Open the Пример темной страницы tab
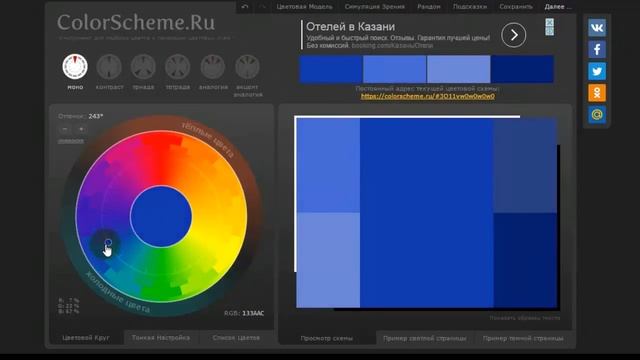The width and height of the screenshot is (640, 360). [x=523, y=338]
